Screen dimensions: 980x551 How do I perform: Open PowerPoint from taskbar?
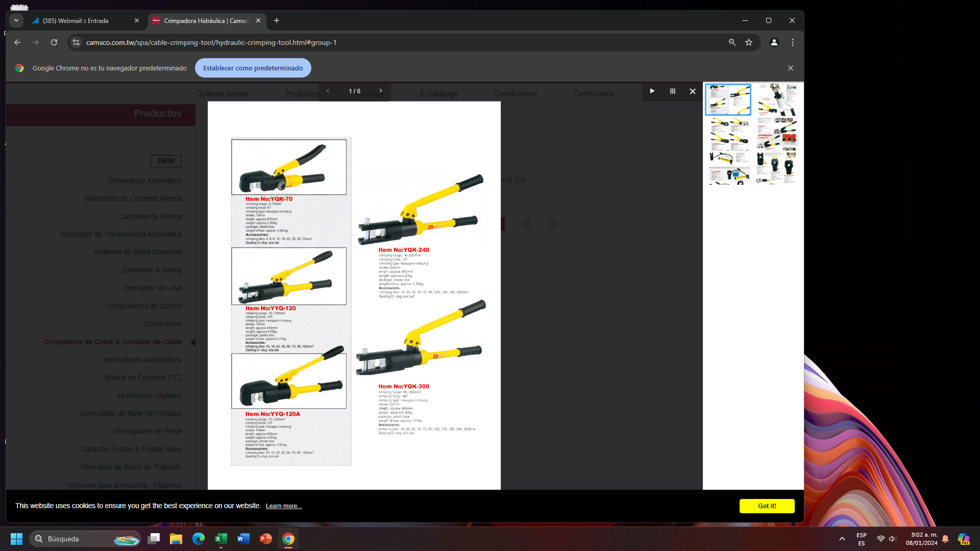pyautogui.click(x=266, y=539)
